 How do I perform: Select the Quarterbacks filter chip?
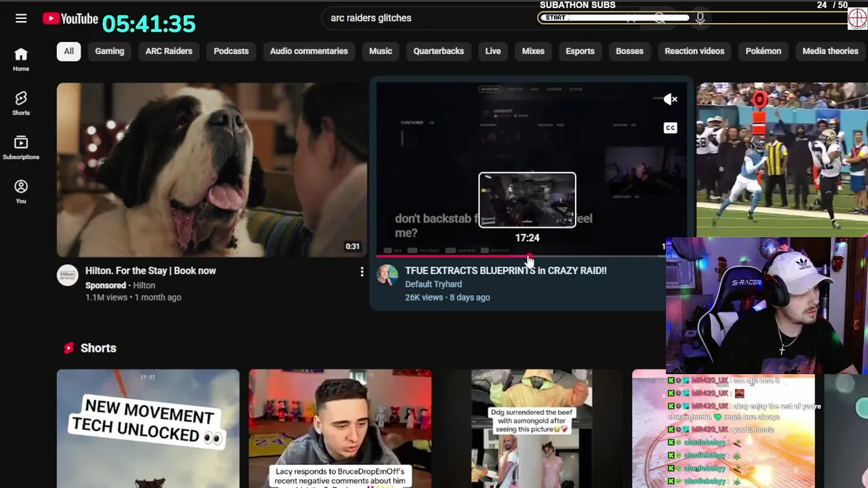(439, 51)
